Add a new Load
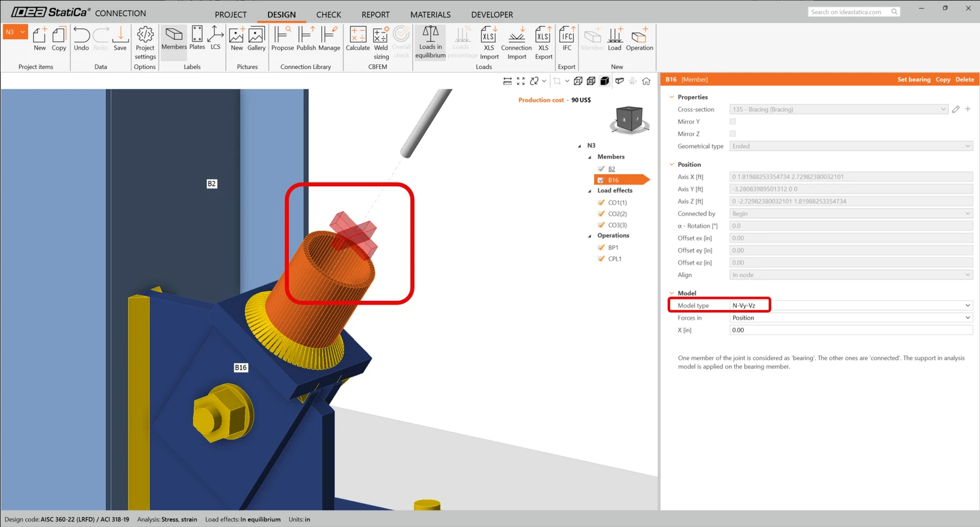 614,39
